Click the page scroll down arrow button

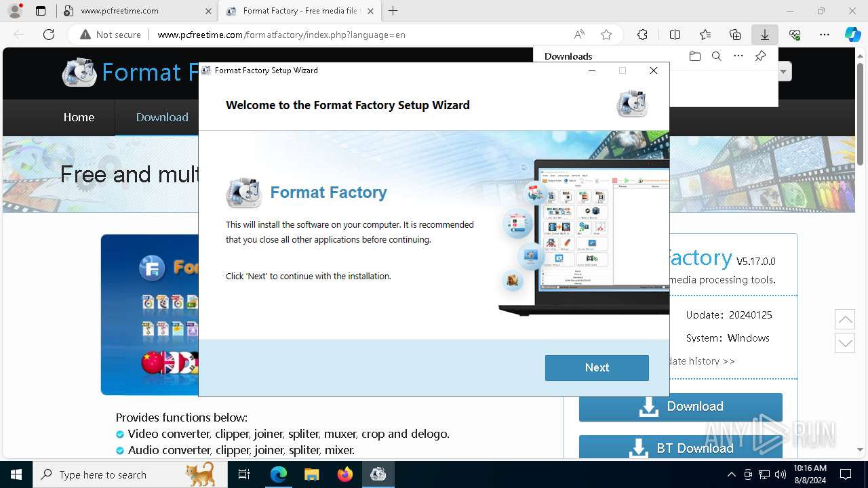pyautogui.click(x=845, y=342)
